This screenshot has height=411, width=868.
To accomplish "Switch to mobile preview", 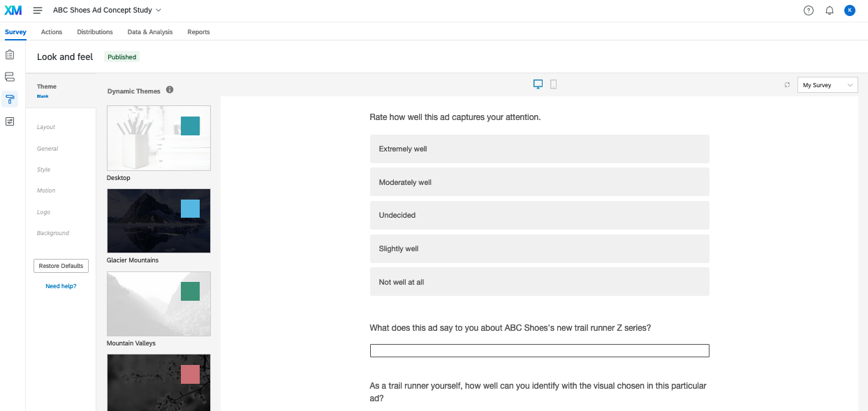I will (554, 84).
